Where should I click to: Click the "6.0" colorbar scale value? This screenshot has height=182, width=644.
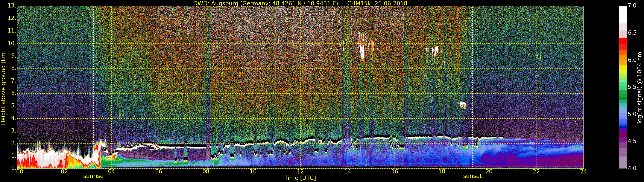point(632,60)
